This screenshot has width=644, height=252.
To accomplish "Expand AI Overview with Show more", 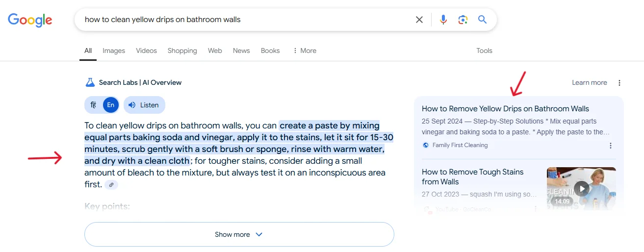I will tap(239, 234).
